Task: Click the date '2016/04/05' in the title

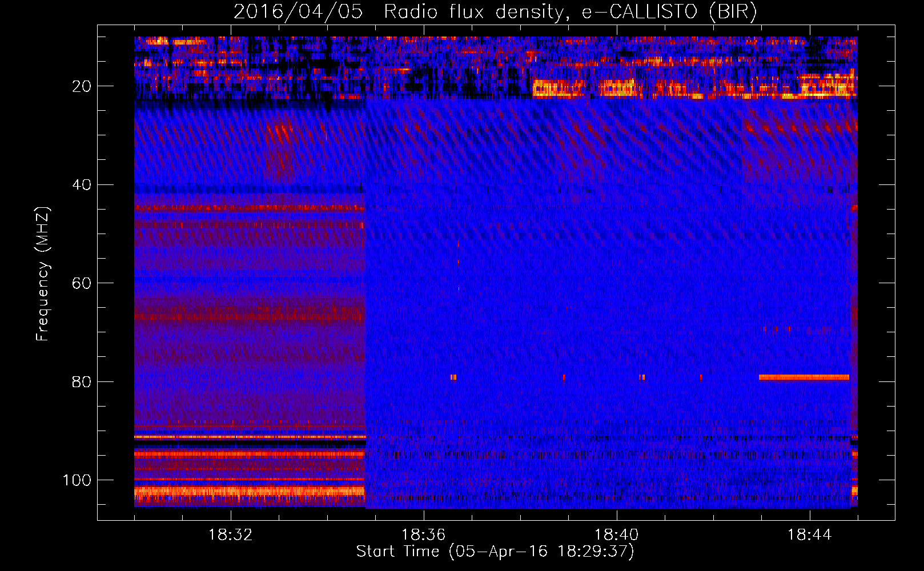Action: (298, 11)
